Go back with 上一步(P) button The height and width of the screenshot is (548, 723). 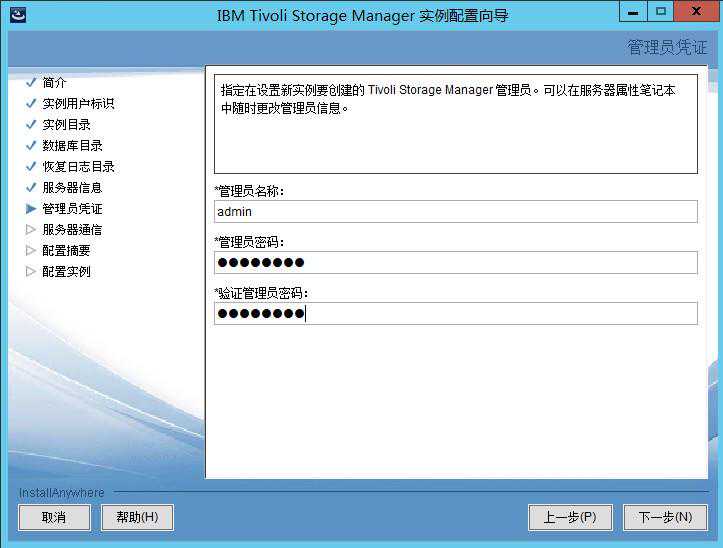point(570,517)
